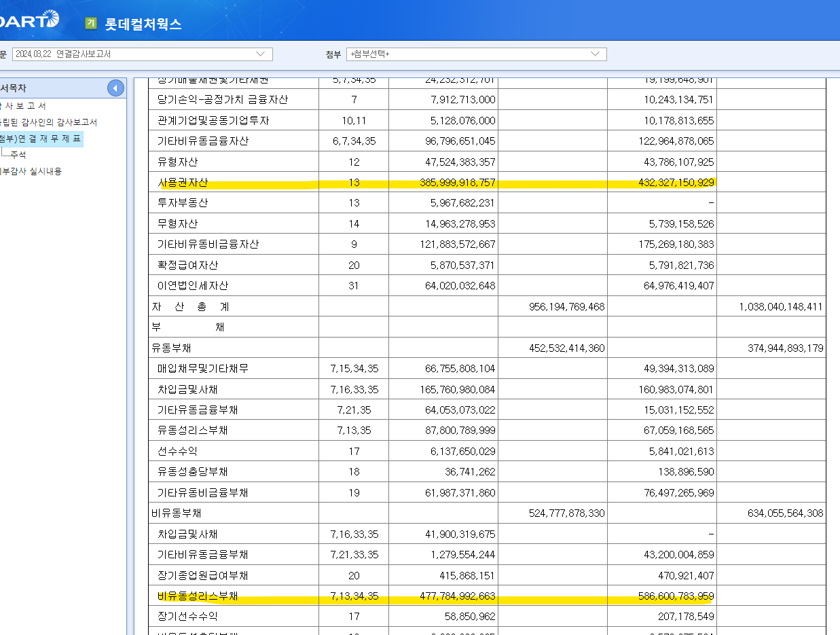The height and width of the screenshot is (635, 840).
Task: Open 주석 under 연결재무제표
Action: pos(18,155)
